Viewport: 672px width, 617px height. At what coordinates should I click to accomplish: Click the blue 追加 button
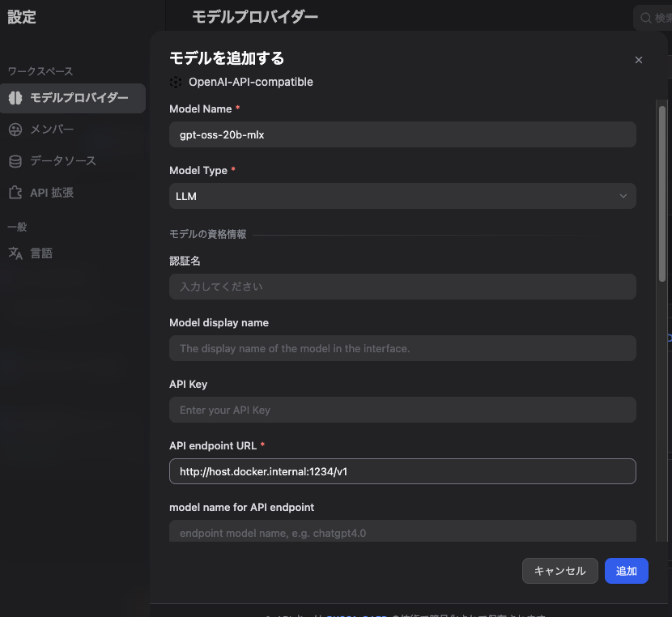[626, 571]
